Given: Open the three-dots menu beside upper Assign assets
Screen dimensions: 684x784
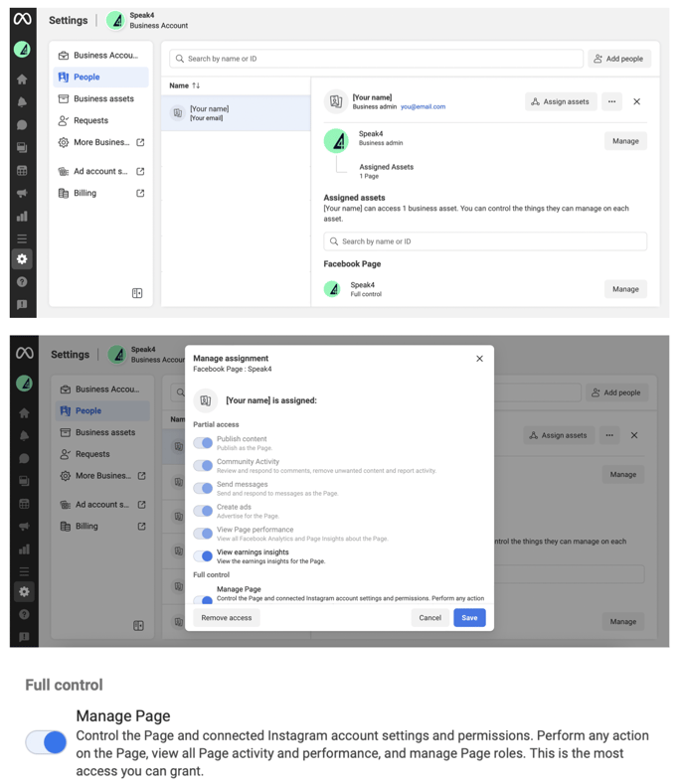Looking at the screenshot, I should pyautogui.click(x=611, y=101).
